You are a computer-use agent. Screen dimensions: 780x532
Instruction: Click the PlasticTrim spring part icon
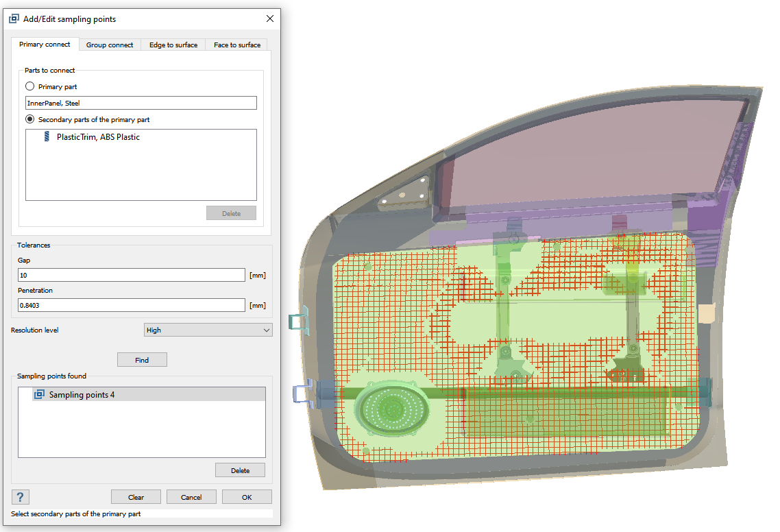click(47, 137)
